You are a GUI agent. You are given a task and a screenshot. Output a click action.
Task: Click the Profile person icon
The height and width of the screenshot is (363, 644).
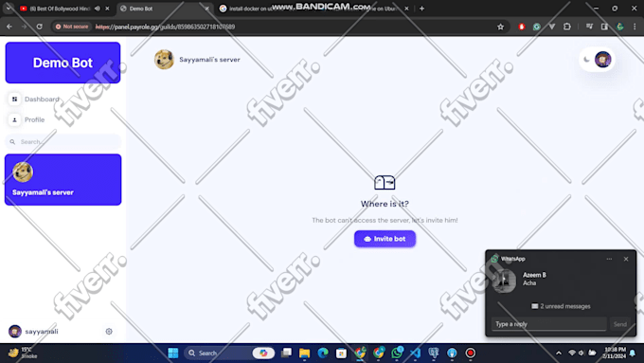(x=14, y=119)
